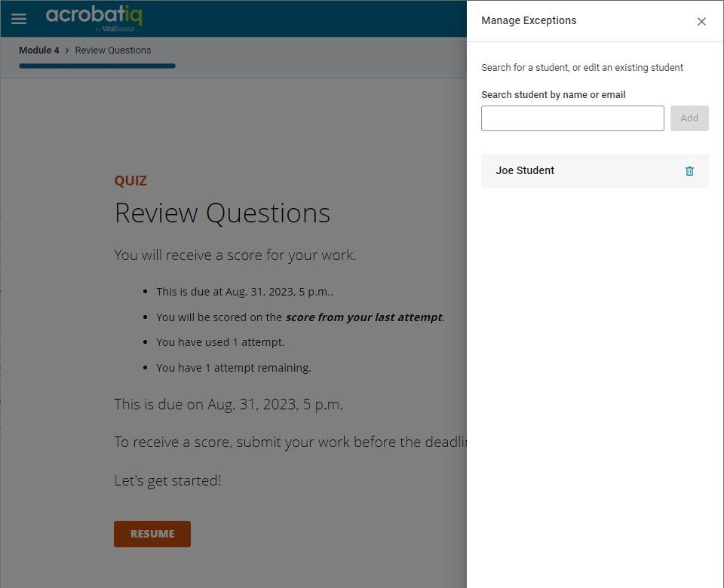Click the 'score from your last attempt' text
Viewport: 724px width, 588px height.
click(364, 317)
